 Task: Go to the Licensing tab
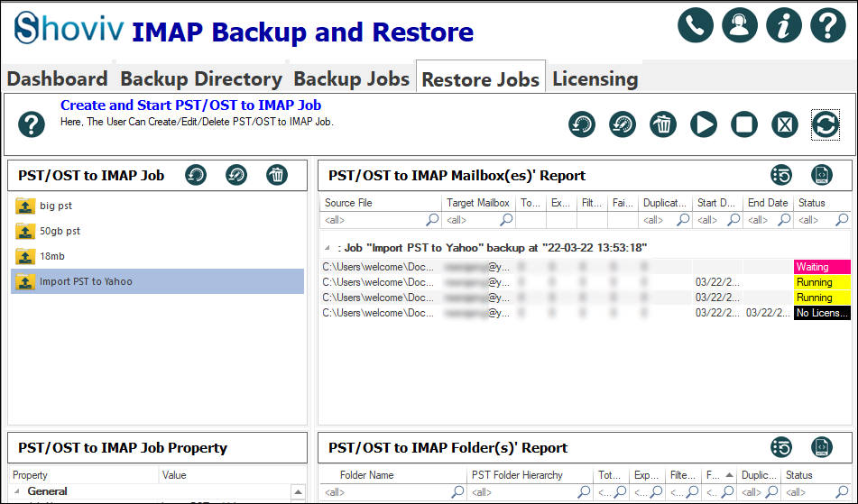tap(595, 78)
